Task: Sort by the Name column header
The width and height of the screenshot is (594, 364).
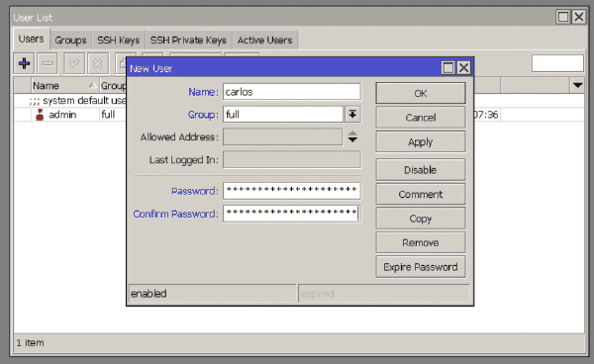Action: 64,85
